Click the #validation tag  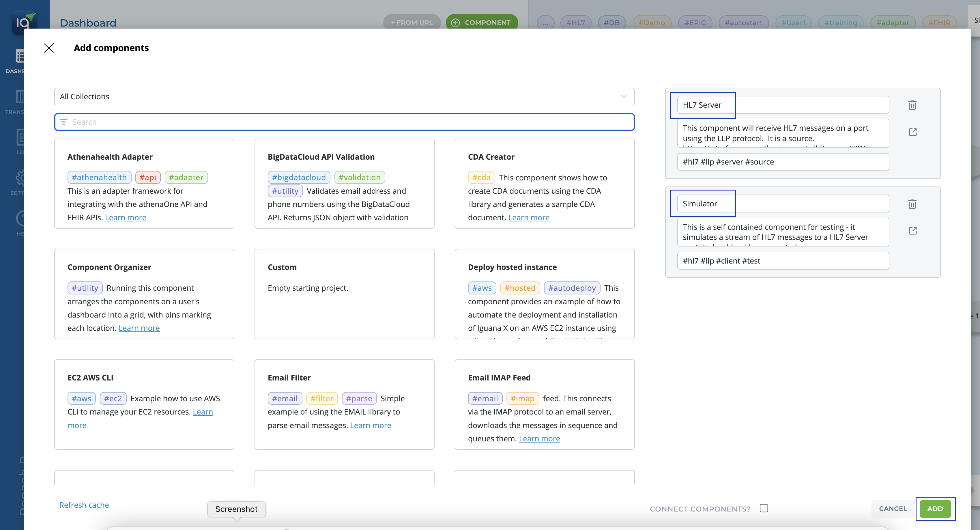360,177
